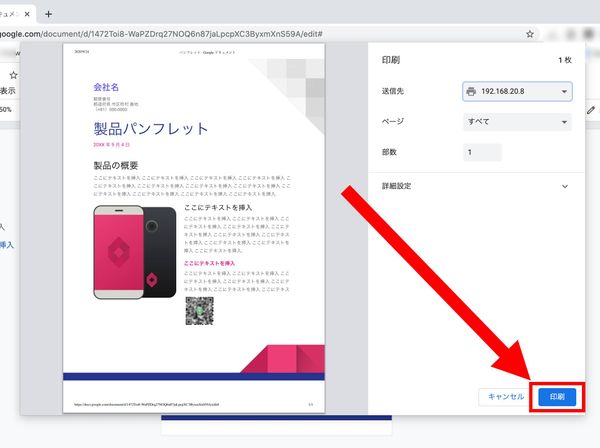Click the 1 枚 sheet count text
This screenshot has width=600, height=448.
(x=564, y=60)
